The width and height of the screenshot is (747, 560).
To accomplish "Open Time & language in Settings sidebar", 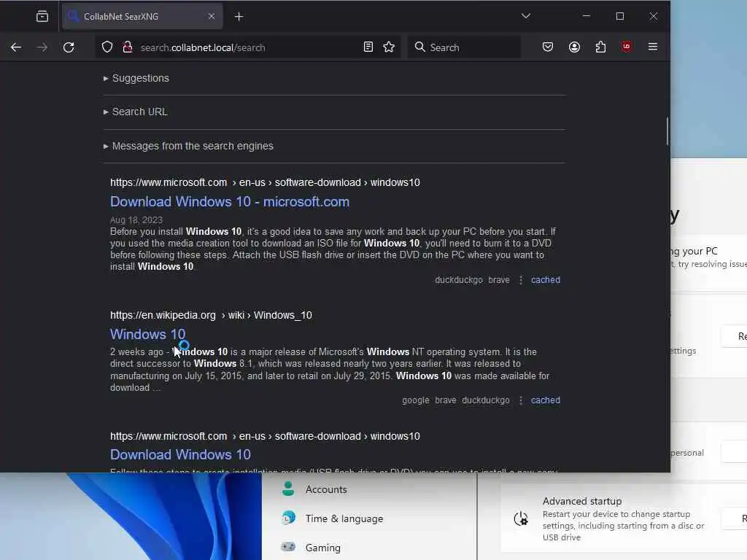I will [344, 518].
